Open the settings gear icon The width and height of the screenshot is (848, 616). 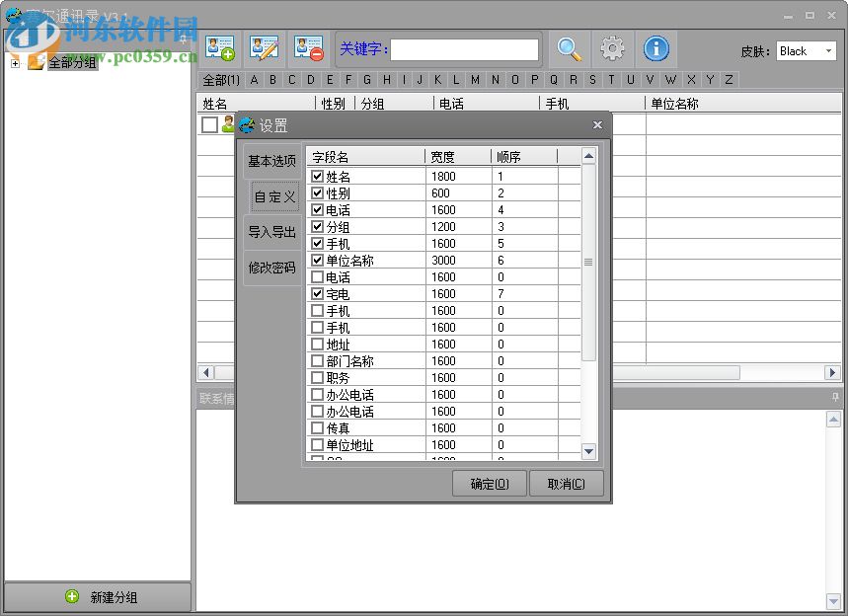(x=612, y=47)
